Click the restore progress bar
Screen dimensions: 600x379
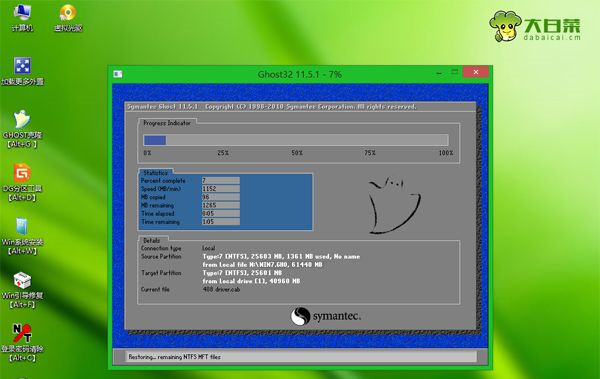pos(295,140)
